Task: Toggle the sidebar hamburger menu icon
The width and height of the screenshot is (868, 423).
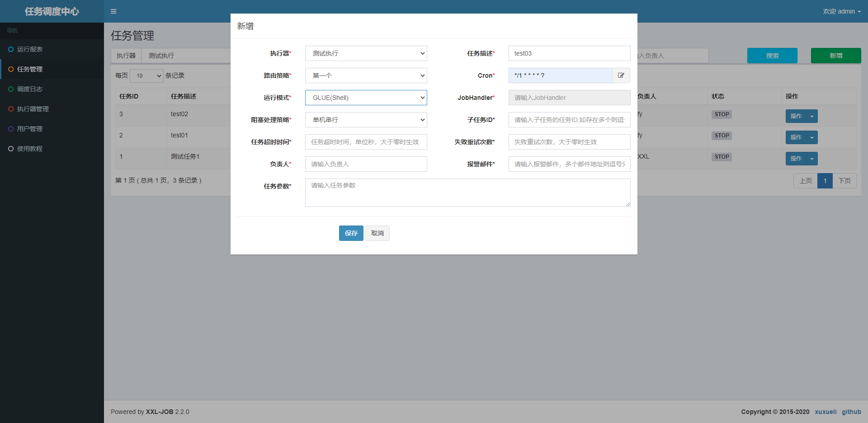Action: [x=113, y=11]
